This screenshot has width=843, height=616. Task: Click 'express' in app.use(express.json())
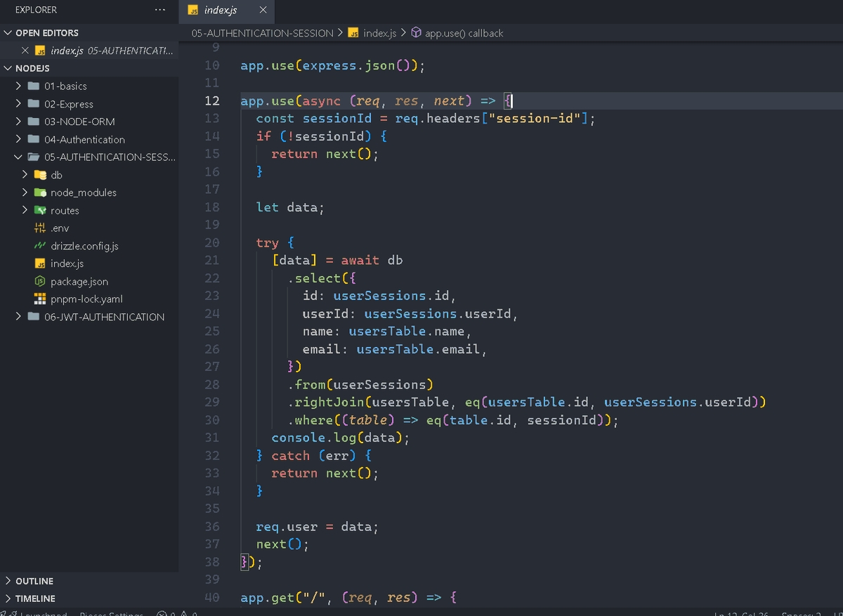(329, 66)
